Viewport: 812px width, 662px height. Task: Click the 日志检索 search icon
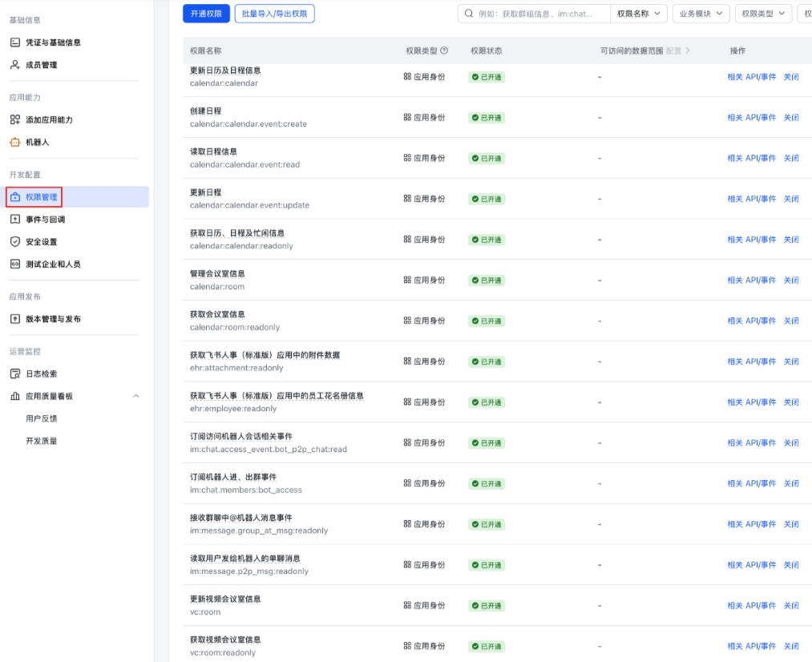coord(15,373)
